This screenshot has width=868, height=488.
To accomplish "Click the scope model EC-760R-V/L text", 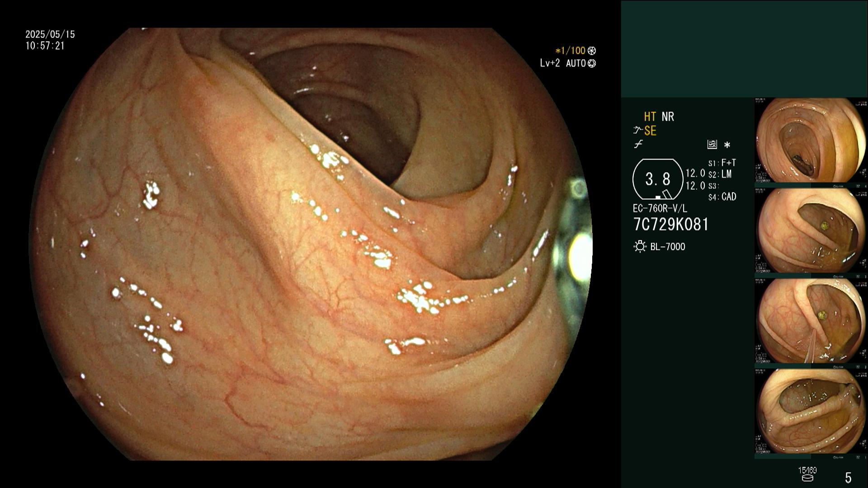I will pos(660,209).
